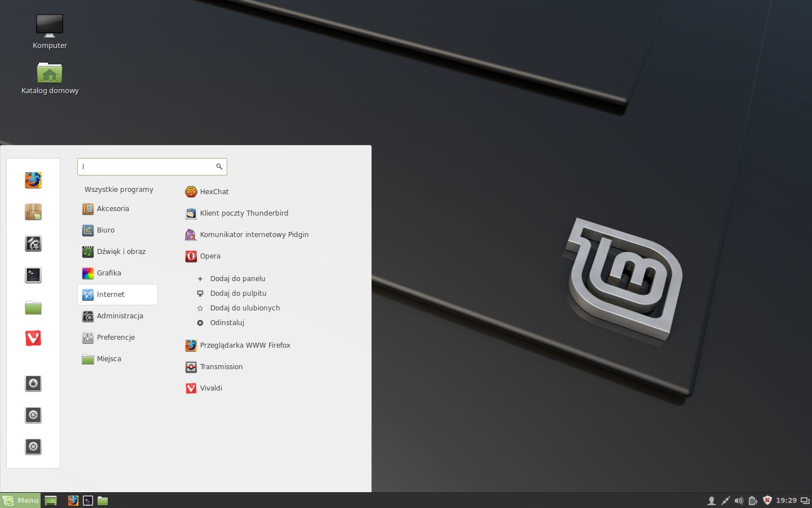Launch Firefox from the panel launcher
The image size is (812, 508).
(73, 501)
